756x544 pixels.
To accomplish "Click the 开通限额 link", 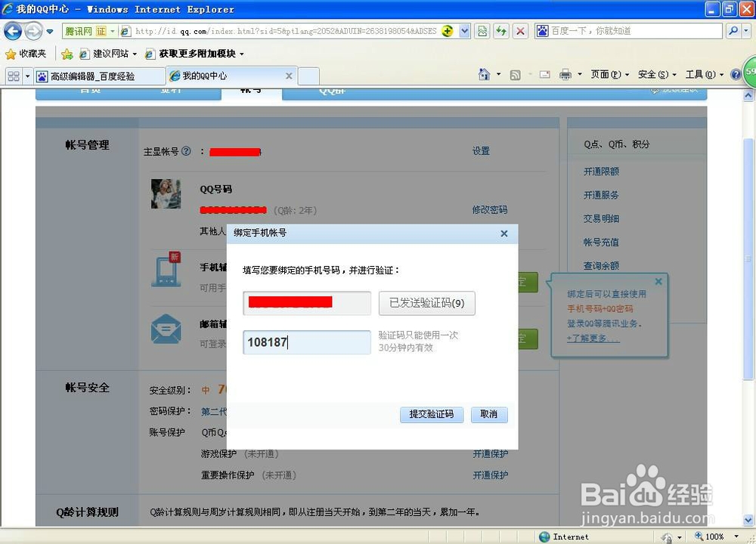I will tap(601, 171).
